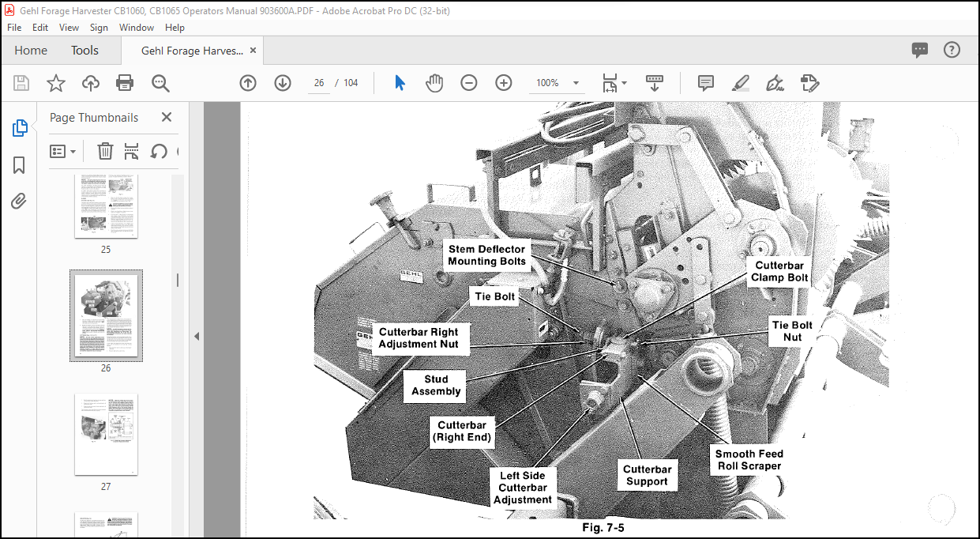Click the Page Thumbnails panel title
This screenshot has width=980, height=539.
click(94, 117)
